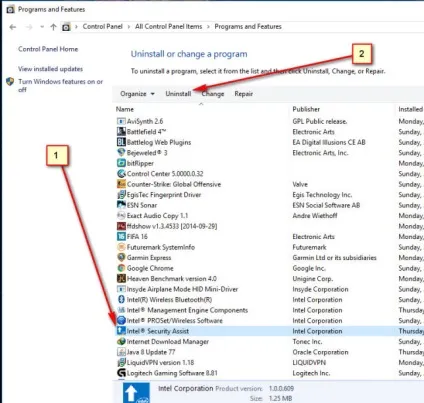Click Change in the toolbar

(213, 94)
